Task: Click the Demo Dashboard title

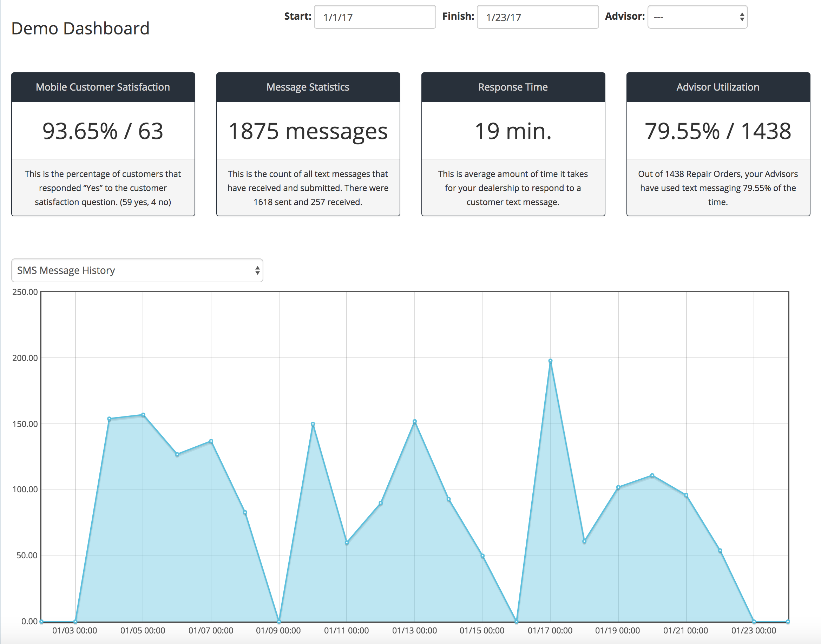Action: (80, 29)
